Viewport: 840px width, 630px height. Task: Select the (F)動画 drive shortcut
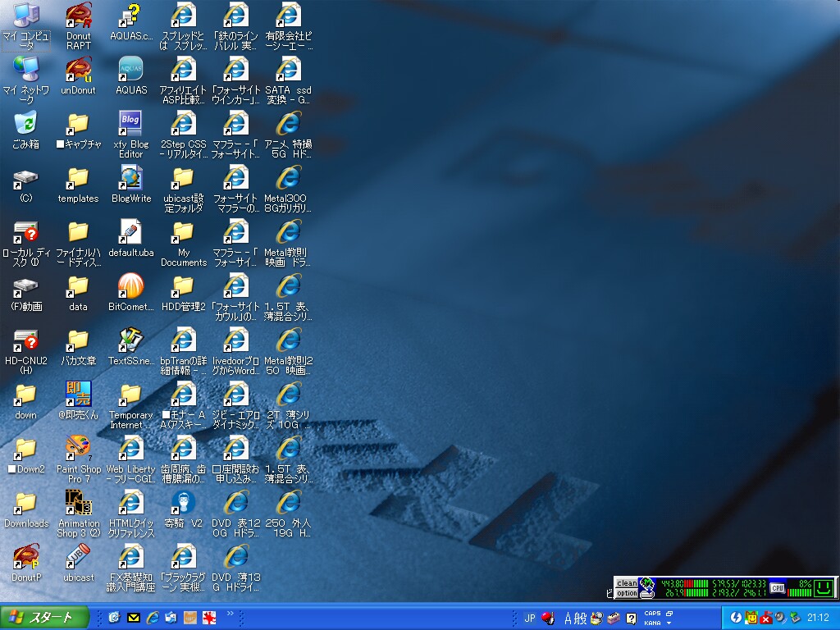coord(25,294)
